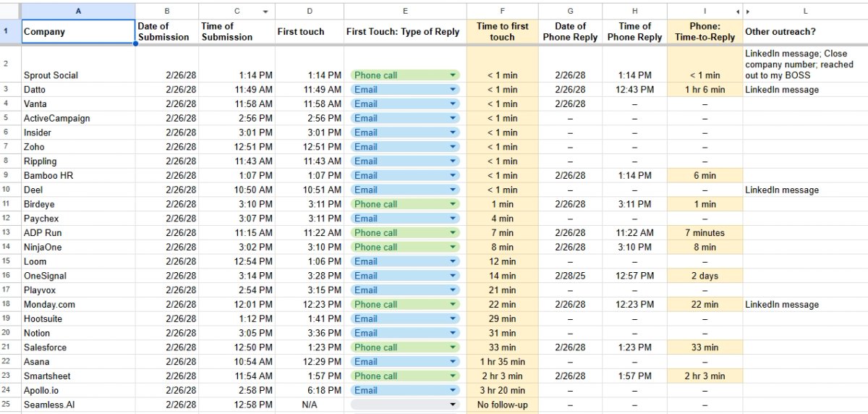868x414 pixels.
Task: Click the "10:51 AM" first touch cell
Action: tap(310, 190)
